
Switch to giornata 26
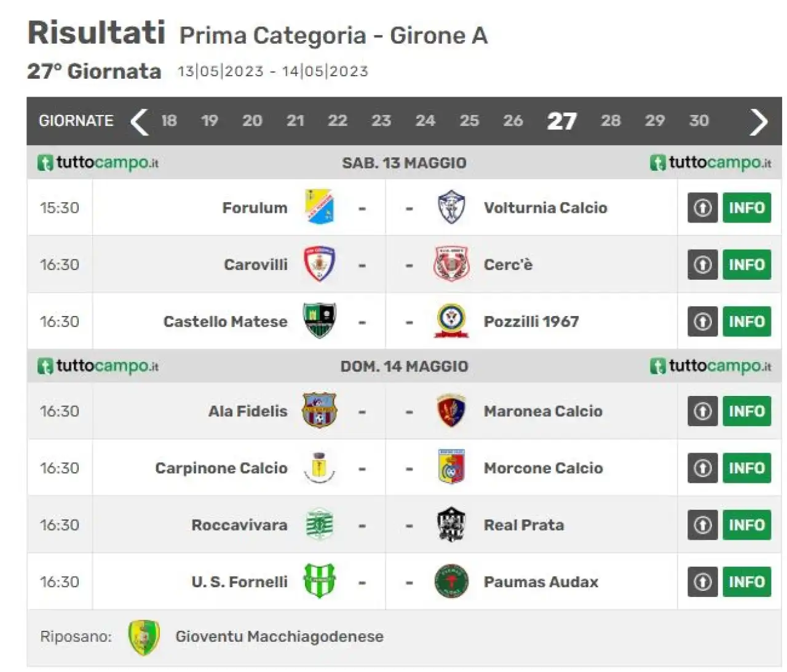pos(513,121)
